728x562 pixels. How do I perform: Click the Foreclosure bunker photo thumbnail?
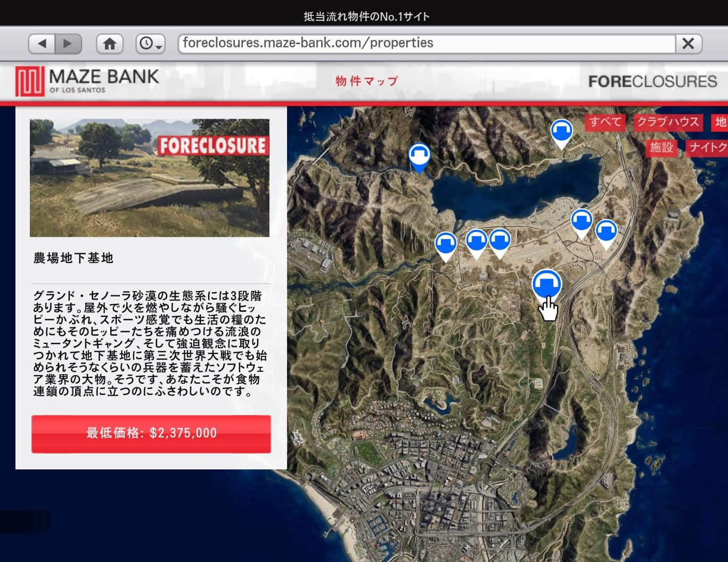(x=150, y=178)
